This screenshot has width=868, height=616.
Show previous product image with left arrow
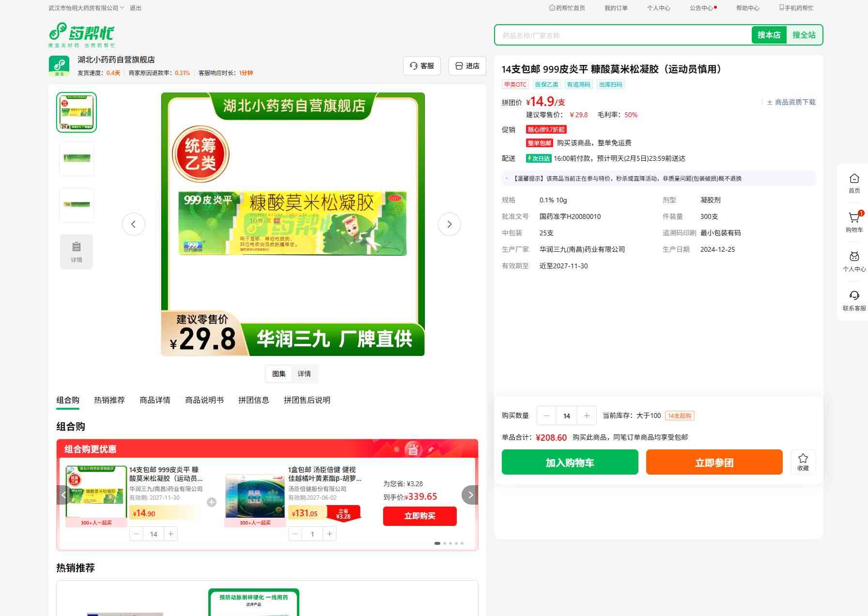[x=134, y=224]
